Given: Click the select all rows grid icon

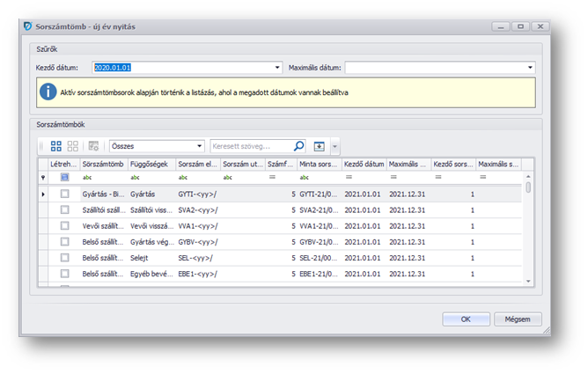Looking at the screenshot, I should (56, 146).
